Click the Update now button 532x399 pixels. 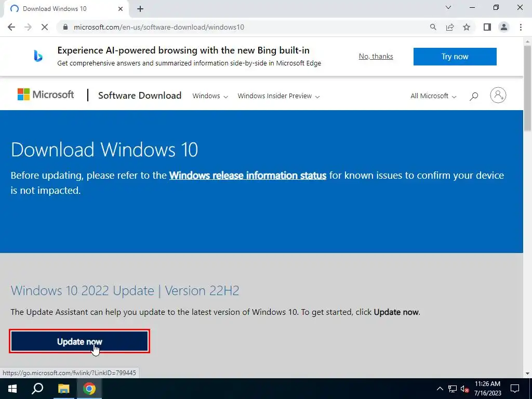coord(79,341)
